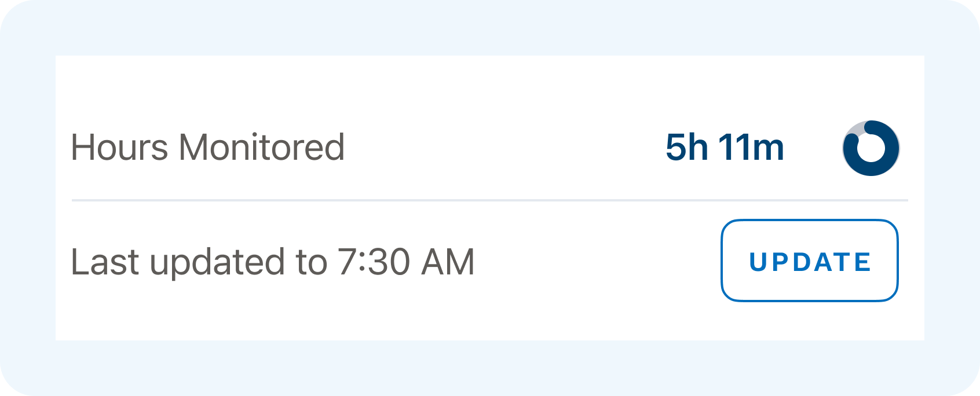Tap the circular progress ring icon
980x396 pixels.
[x=871, y=148]
